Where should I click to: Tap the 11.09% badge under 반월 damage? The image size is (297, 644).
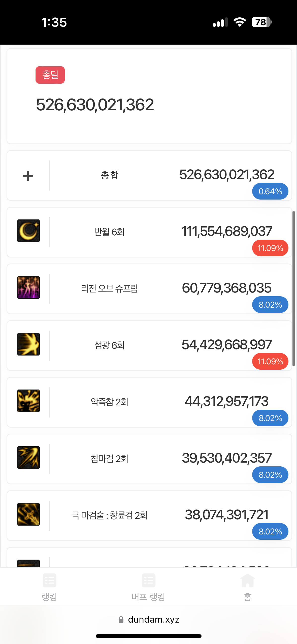pos(270,248)
